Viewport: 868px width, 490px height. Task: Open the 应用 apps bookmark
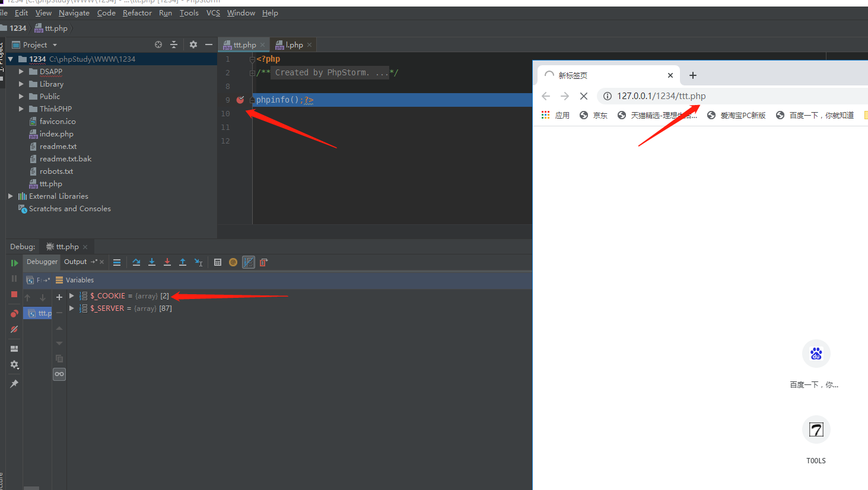[x=555, y=115]
